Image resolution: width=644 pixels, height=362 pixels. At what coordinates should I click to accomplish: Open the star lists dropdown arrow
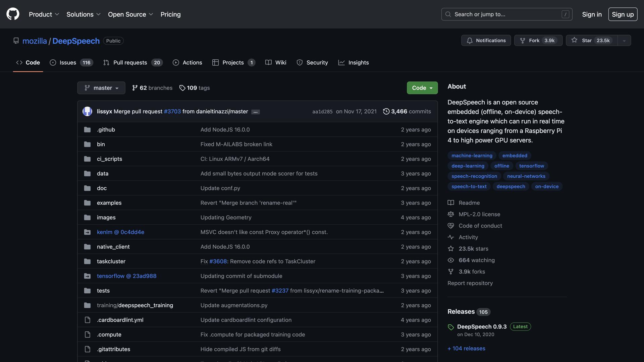624,41
